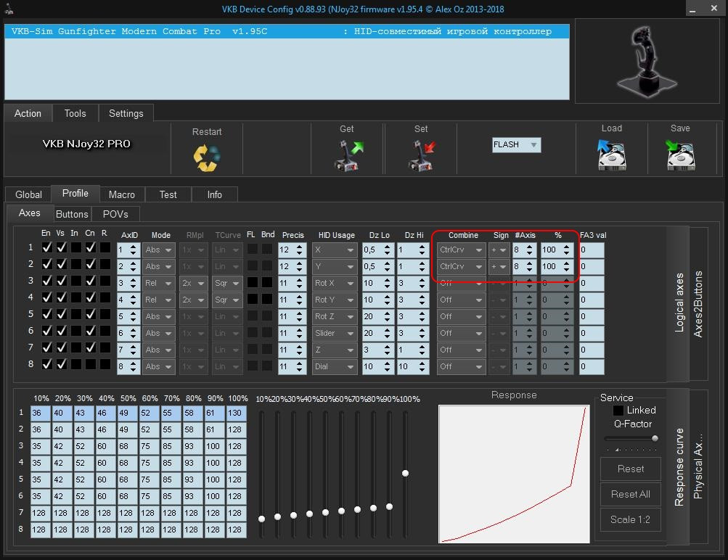Toggle Vs checkbox for axis 2
728x560 pixels.
(x=61, y=264)
